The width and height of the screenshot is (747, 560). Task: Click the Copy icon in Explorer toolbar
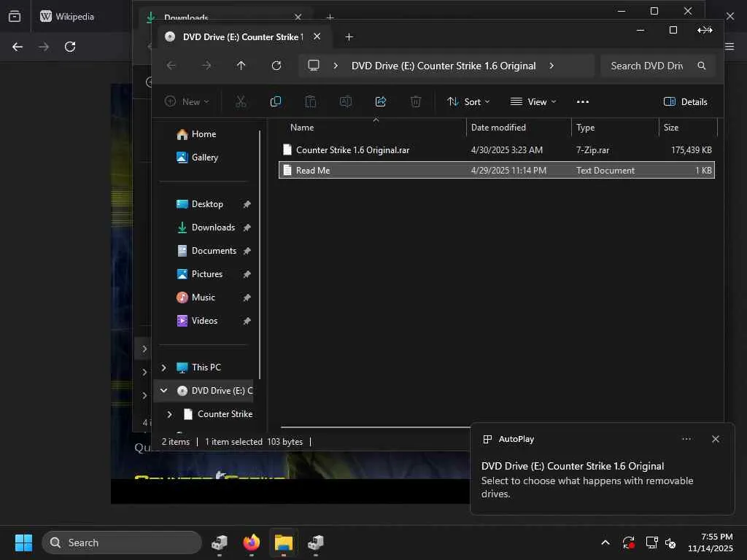point(275,101)
